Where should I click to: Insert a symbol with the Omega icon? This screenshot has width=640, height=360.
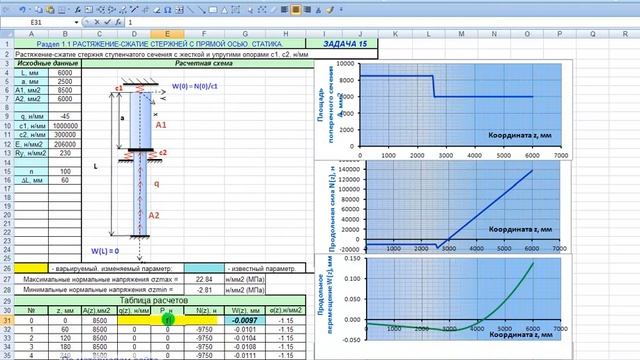tap(167, 10)
